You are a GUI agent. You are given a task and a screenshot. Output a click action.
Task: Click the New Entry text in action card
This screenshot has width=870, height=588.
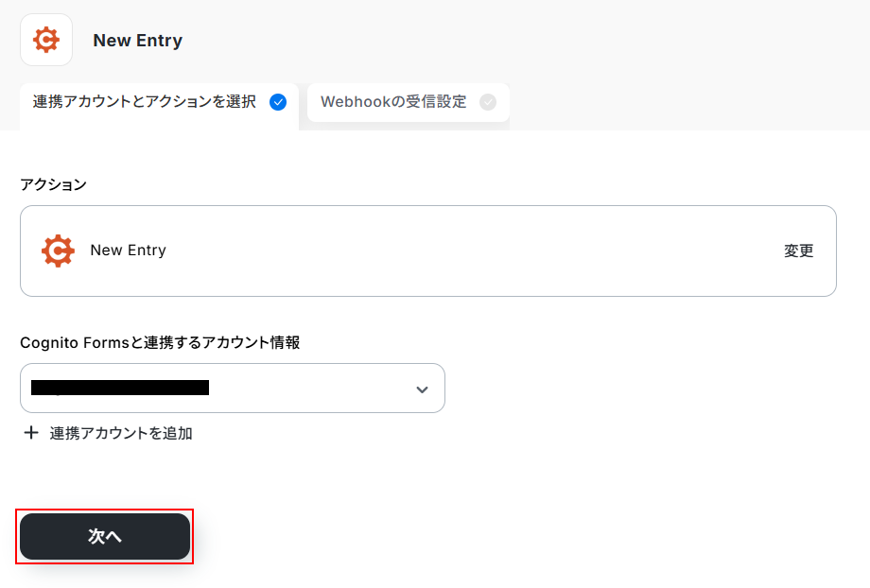coord(128,251)
